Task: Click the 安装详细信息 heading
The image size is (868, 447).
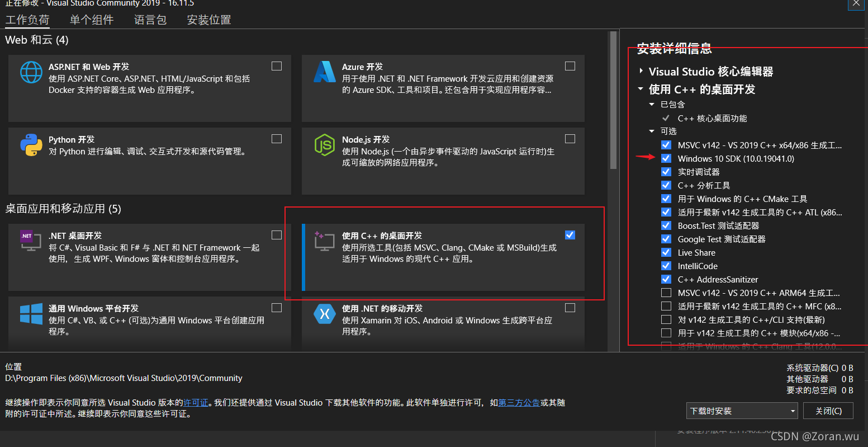Action: click(x=674, y=49)
